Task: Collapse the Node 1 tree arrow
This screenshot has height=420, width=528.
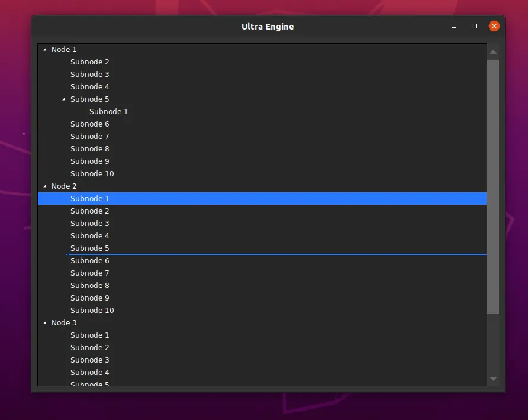Action: [45, 50]
